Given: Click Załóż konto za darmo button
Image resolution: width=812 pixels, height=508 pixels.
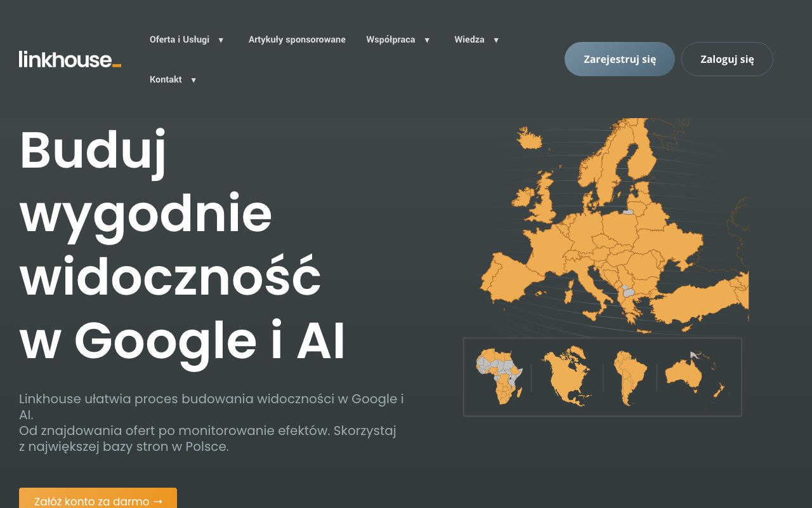Looking at the screenshot, I should click(98, 500).
